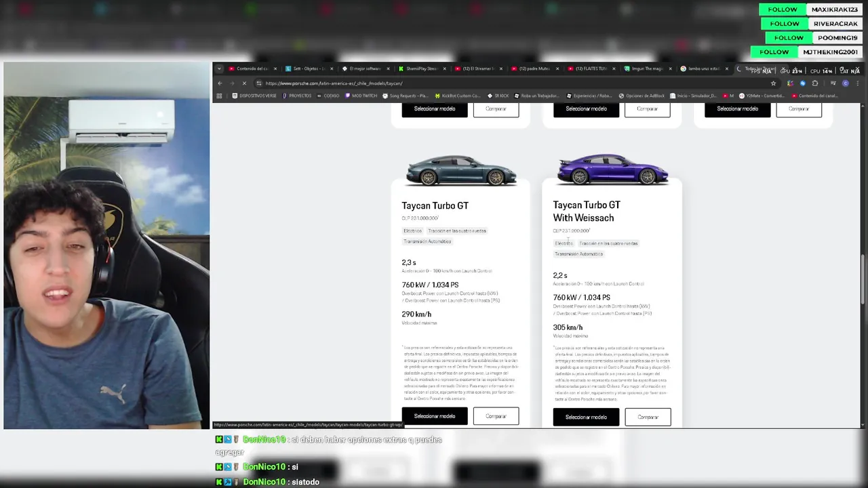868x488 pixels.
Task: Open 'Experiencias / Roba...' bookmark
Action: point(589,96)
